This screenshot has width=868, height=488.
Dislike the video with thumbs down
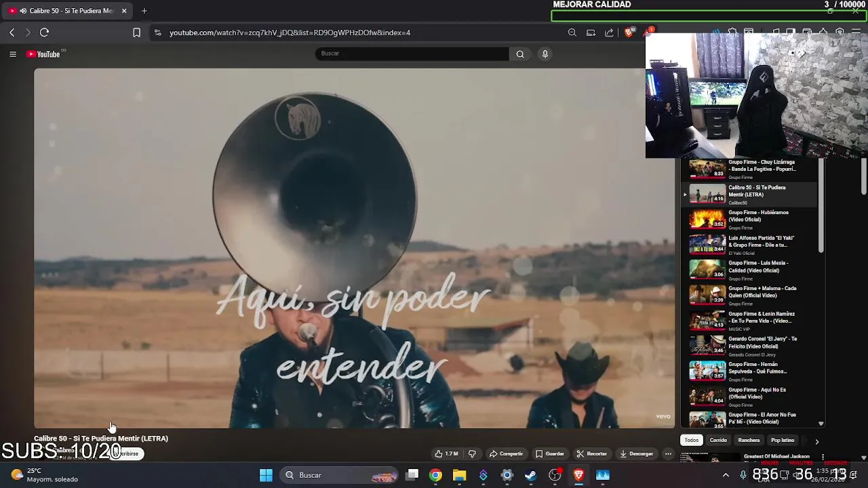click(x=472, y=453)
